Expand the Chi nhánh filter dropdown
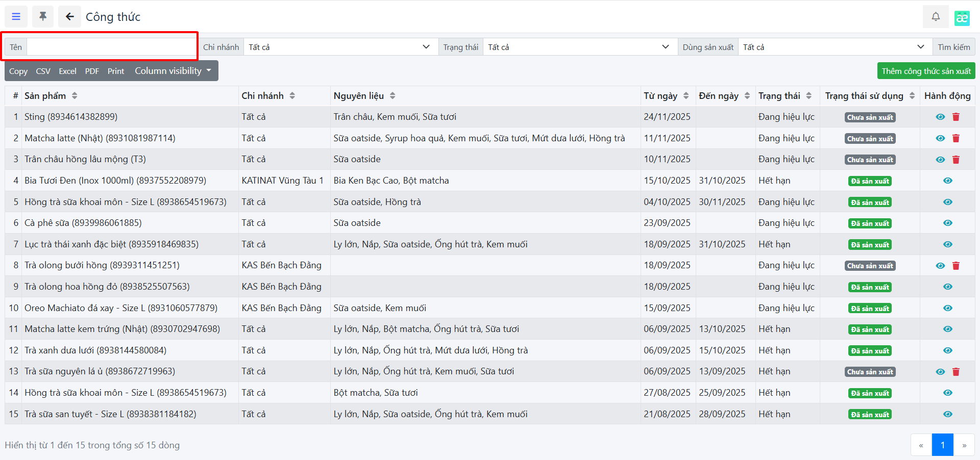Screen dimensions: 980x460 340,47
